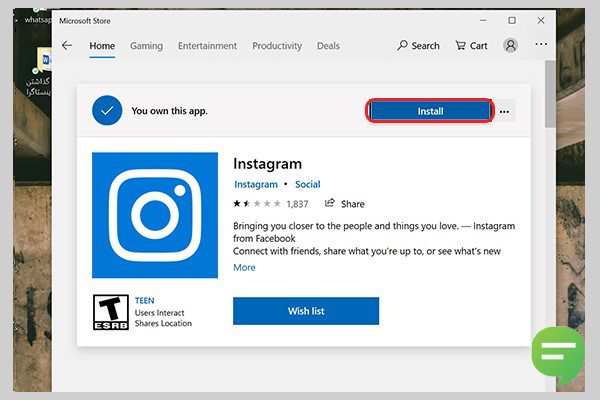Open the top-right See more menu

[x=541, y=44]
